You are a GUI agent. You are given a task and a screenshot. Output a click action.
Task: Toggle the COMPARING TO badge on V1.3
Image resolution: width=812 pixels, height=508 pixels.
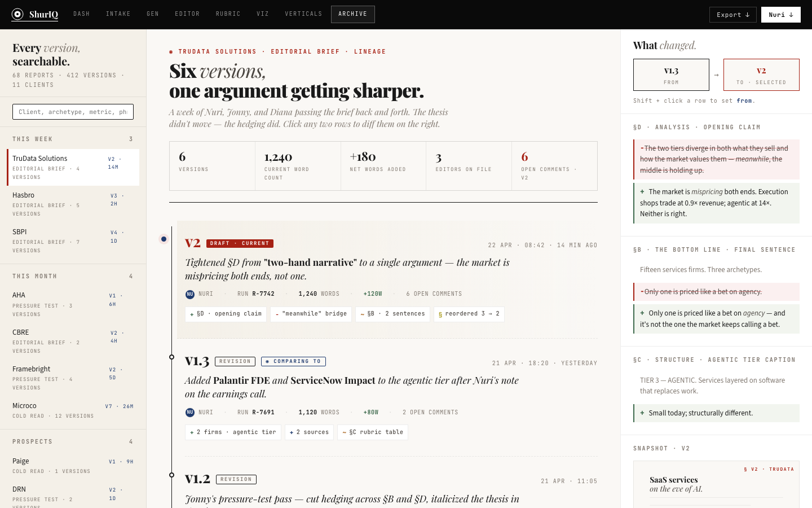click(x=293, y=361)
